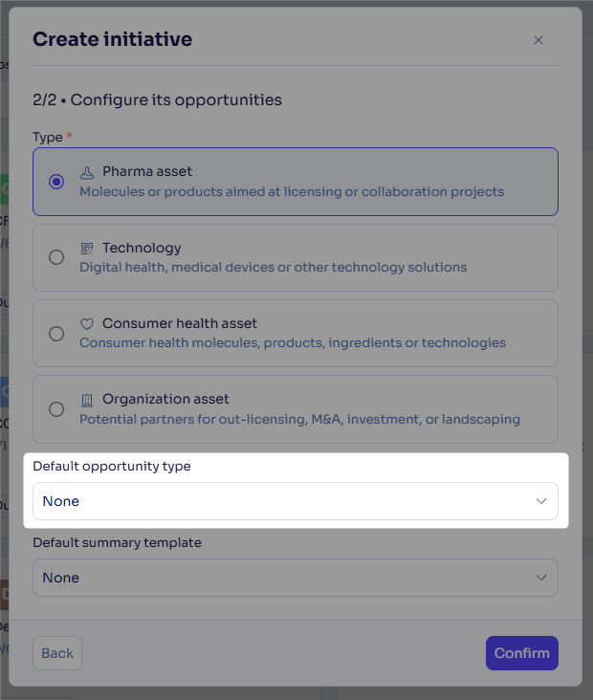
Task: Close the Create initiative dialog
Action: tap(538, 40)
